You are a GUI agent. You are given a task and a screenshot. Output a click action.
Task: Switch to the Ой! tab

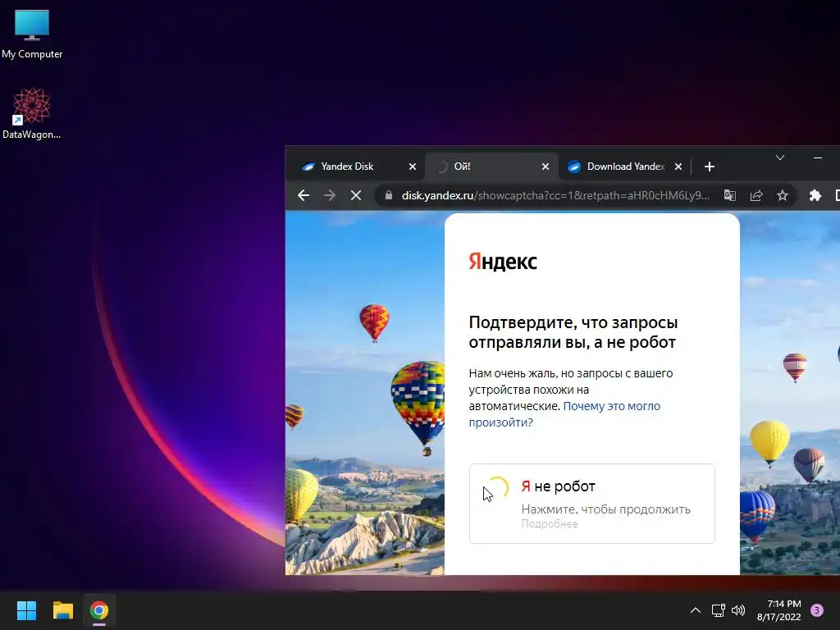(x=492, y=167)
